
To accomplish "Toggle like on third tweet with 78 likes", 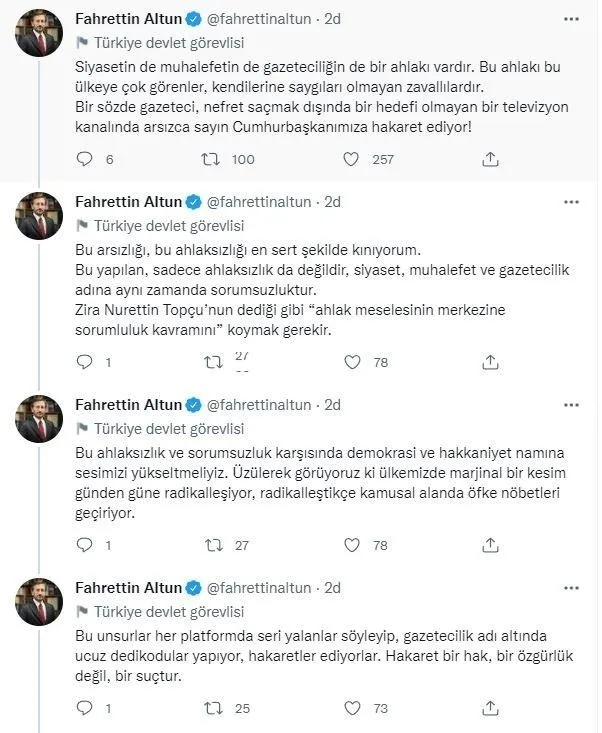I will point(351,546).
